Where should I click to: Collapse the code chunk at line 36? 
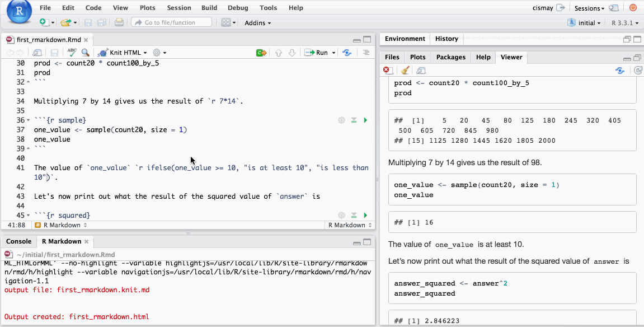click(28, 121)
